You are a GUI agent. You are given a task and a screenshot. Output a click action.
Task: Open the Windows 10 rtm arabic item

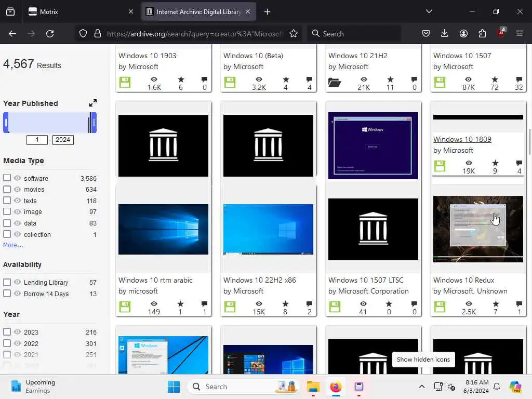click(x=155, y=280)
